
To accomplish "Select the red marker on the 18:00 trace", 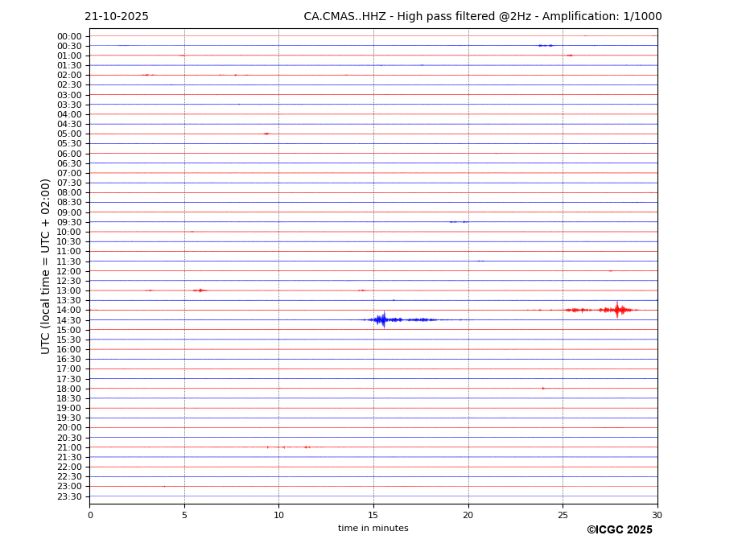I will [543, 389].
